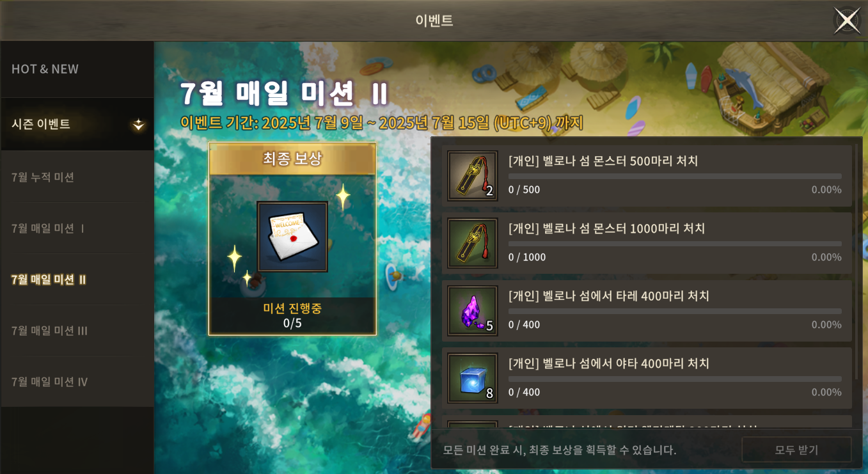This screenshot has width=868, height=474.
Task: Collapse the 시즌 이벤트 category arrow
Action: point(138,125)
